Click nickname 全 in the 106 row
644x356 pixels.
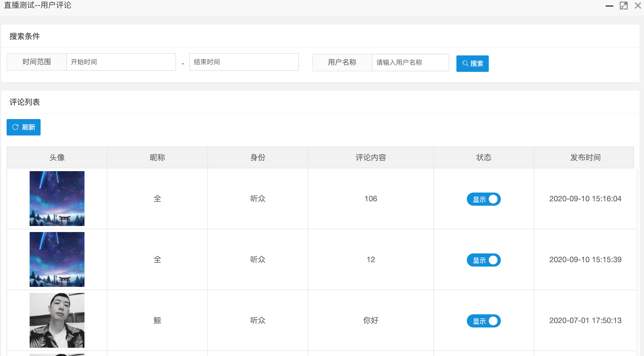tap(157, 199)
